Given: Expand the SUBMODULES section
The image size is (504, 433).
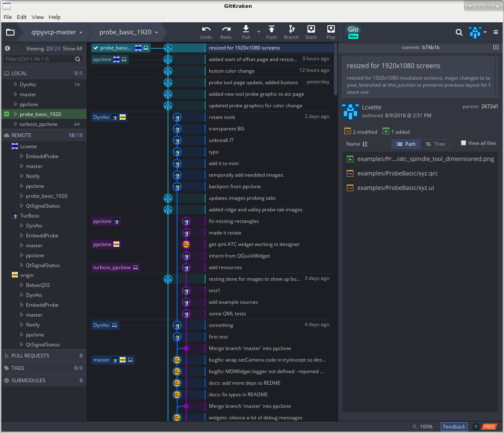Looking at the screenshot, I should click(43, 380).
